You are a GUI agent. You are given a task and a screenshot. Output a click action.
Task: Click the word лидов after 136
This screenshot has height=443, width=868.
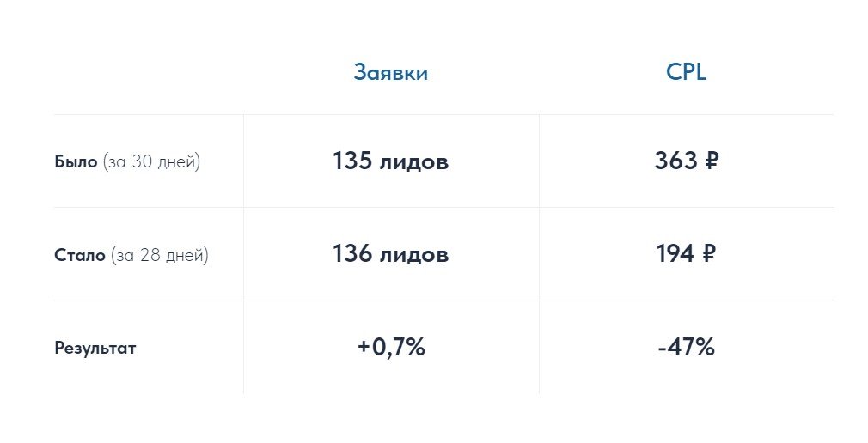413,254
